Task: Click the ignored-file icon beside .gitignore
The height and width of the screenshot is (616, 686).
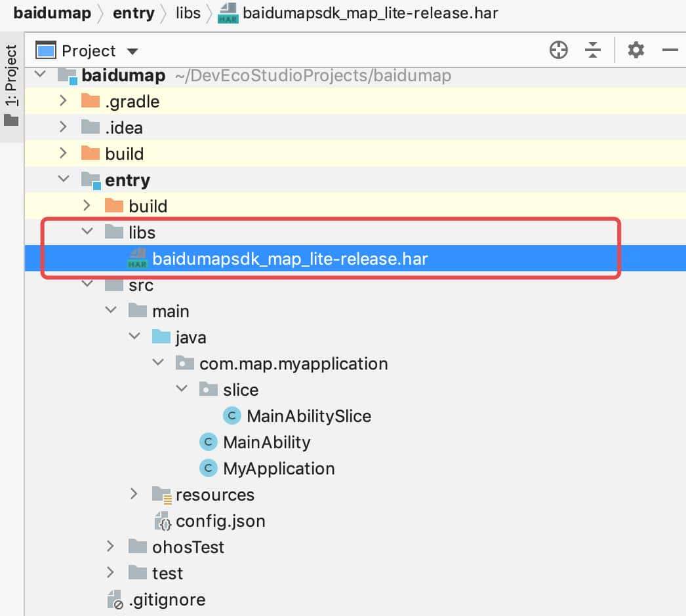Action: tap(115, 600)
